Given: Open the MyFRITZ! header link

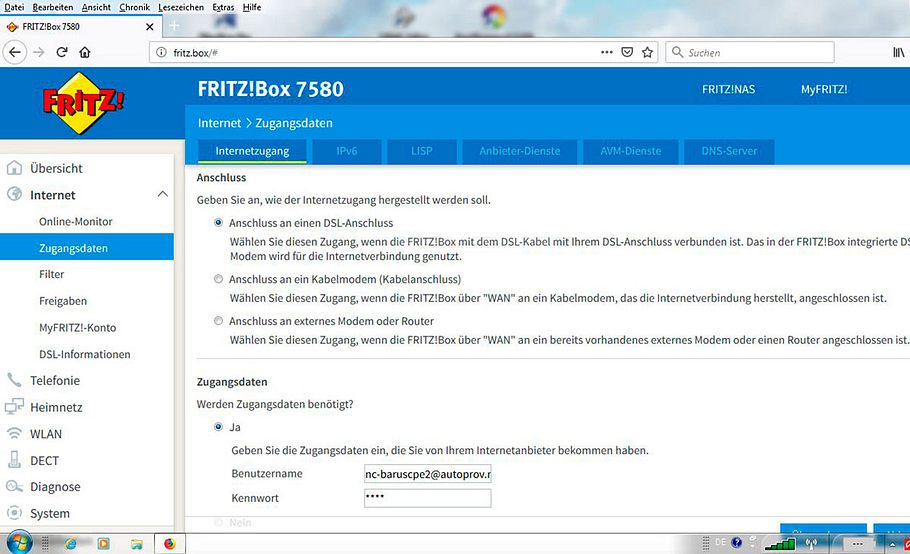Looking at the screenshot, I should tap(823, 89).
